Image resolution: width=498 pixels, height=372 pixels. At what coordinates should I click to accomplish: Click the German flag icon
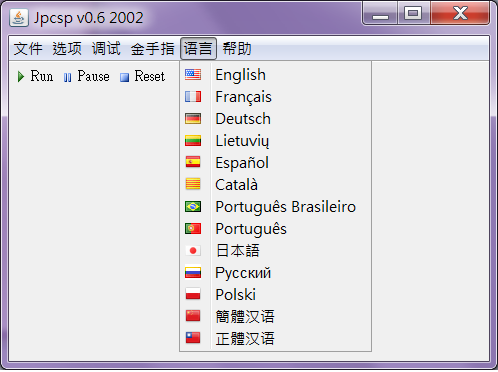click(x=193, y=119)
